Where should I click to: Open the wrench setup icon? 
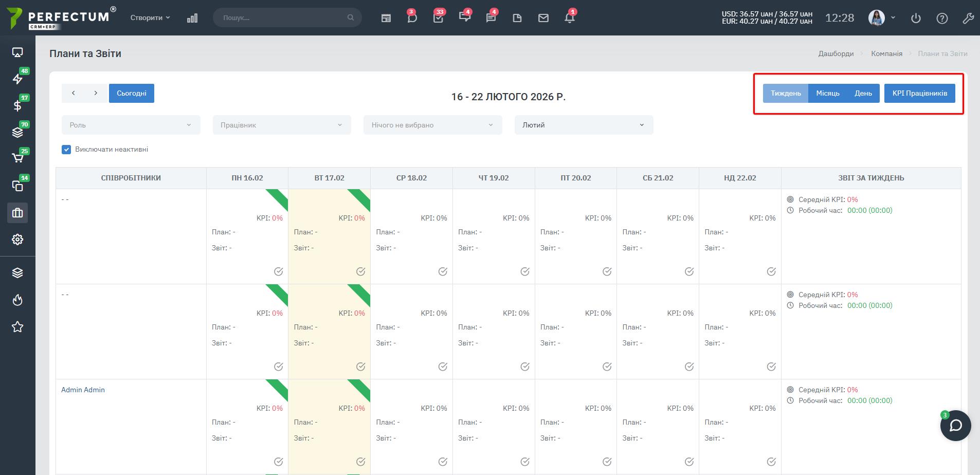coord(968,18)
